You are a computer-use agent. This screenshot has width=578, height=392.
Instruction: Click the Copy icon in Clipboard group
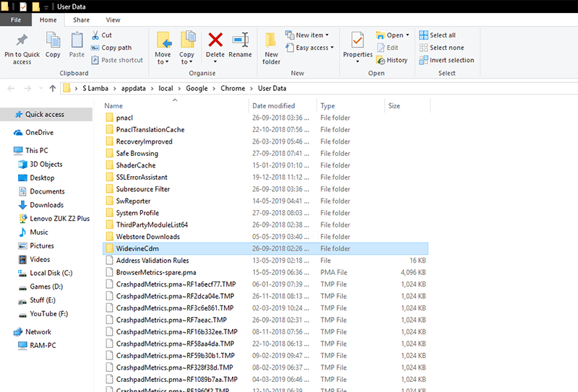click(53, 40)
